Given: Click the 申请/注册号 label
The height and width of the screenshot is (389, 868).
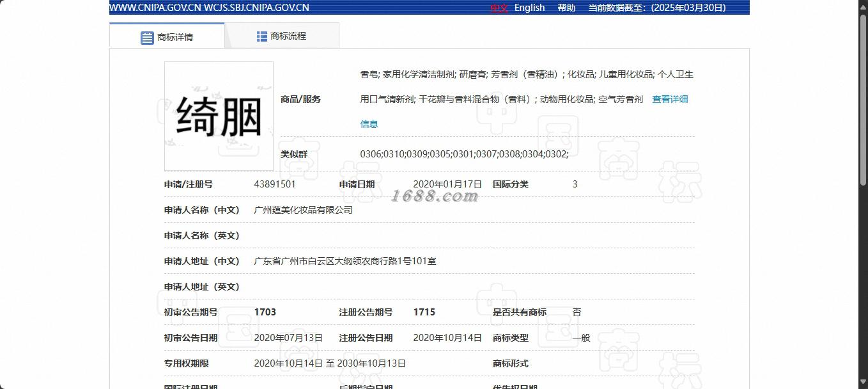Looking at the screenshot, I should click(x=189, y=184).
